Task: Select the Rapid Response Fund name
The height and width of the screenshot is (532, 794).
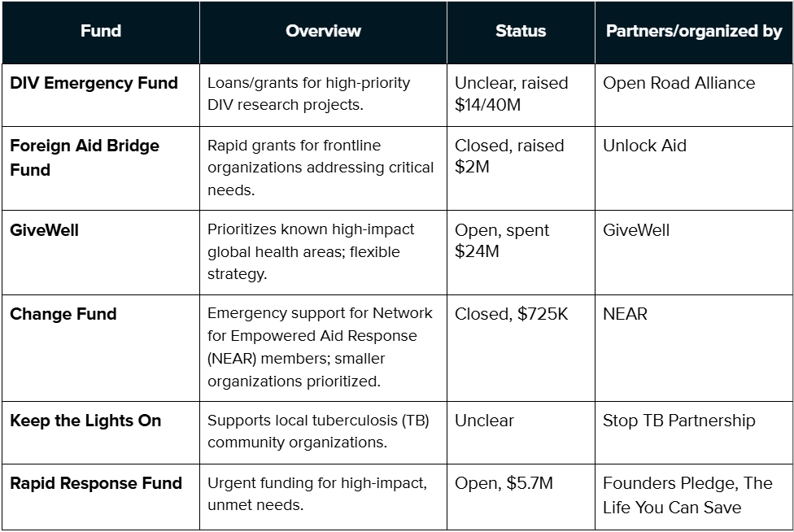Action: (96, 483)
